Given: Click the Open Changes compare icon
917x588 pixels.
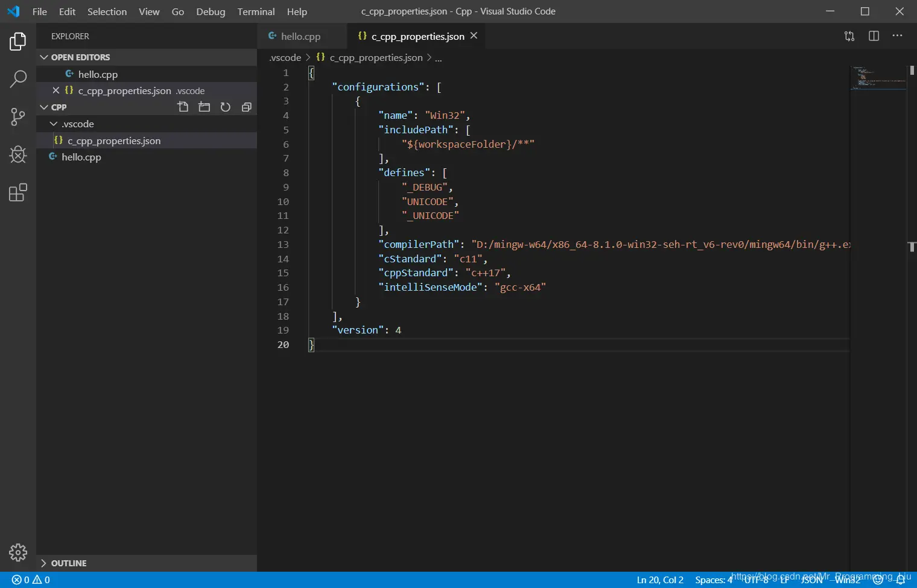Looking at the screenshot, I should (849, 36).
